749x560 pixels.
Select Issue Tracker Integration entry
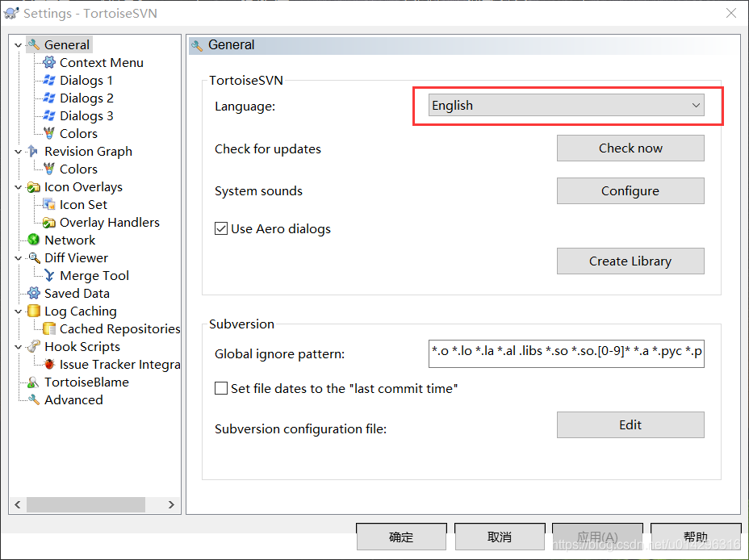(119, 364)
